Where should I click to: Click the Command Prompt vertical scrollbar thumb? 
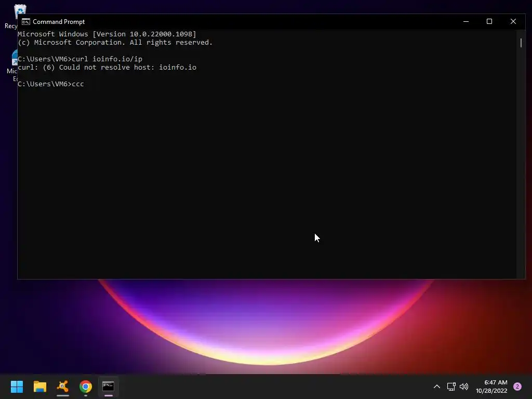pyautogui.click(x=521, y=43)
